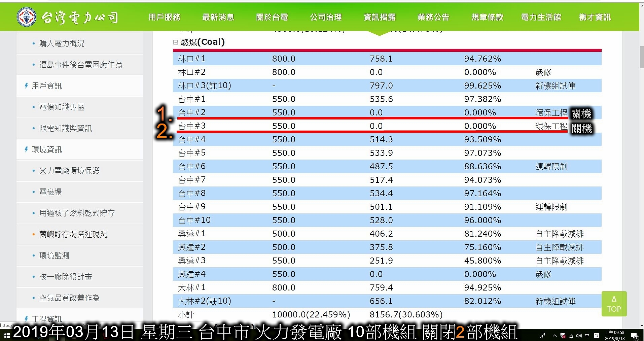
Task: Open the 資訊揭露 menu
Action: point(380,17)
